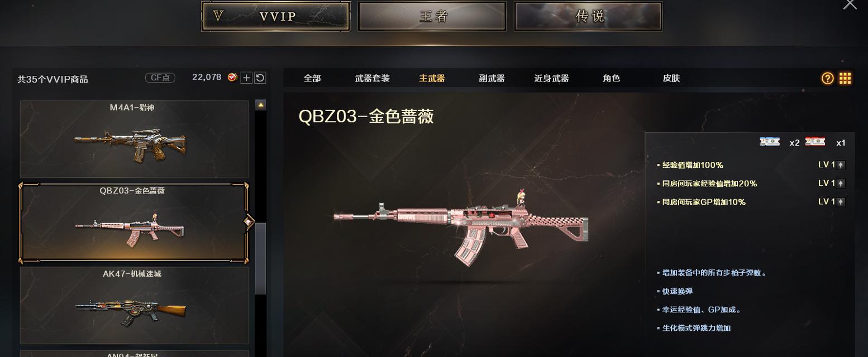Open the 主武器 category tab

pos(432,79)
